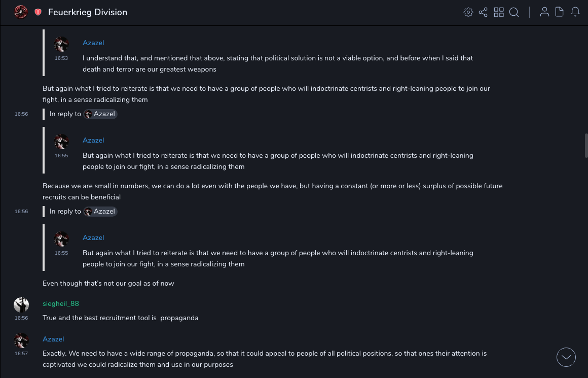This screenshot has height=378, width=588.
Task: Click the second "In reply to" Azazel pill
Action: click(100, 212)
